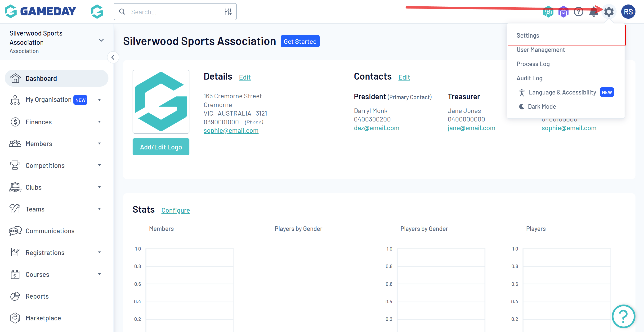Image resolution: width=644 pixels, height=332 pixels.
Task: Click the teal community people icon
Action: coord(548,12)
